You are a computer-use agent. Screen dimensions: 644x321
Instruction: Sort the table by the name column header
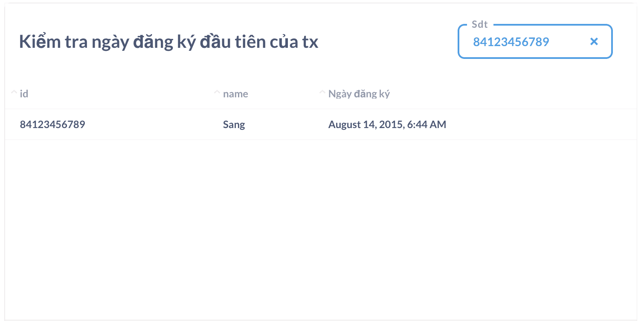[235, 94]
